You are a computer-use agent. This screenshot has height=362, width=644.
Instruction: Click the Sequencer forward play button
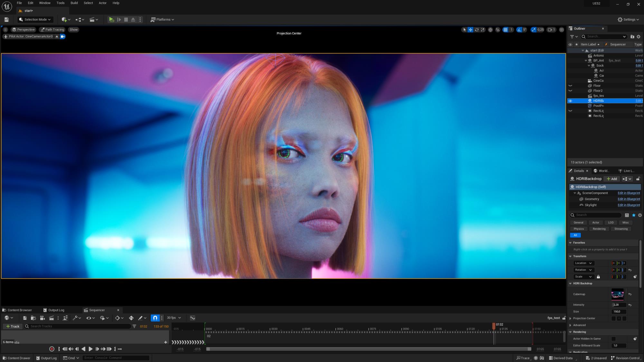point(90,349)
